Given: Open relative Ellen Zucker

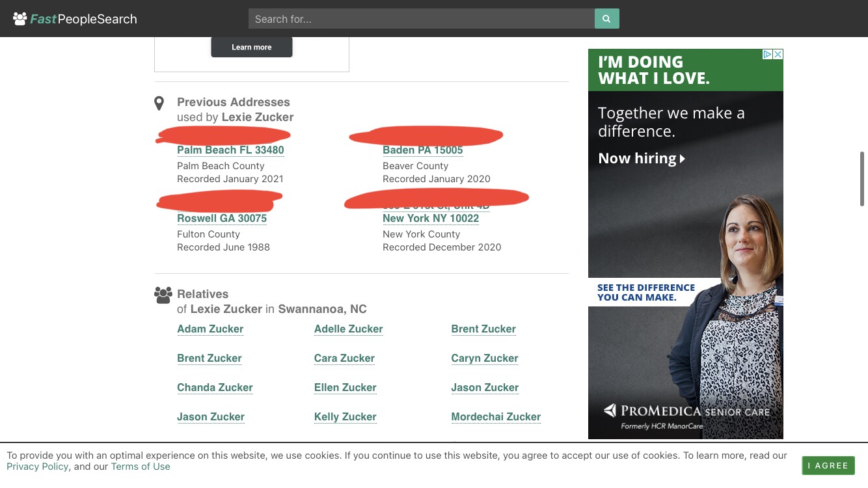Looking at the screenshot, I should [346, 388].
